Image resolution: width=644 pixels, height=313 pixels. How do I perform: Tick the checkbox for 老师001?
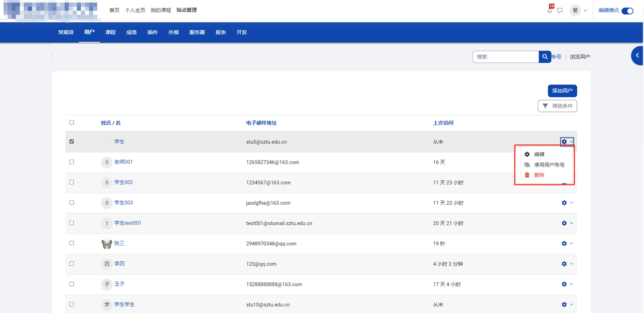(x=72, y=162)
